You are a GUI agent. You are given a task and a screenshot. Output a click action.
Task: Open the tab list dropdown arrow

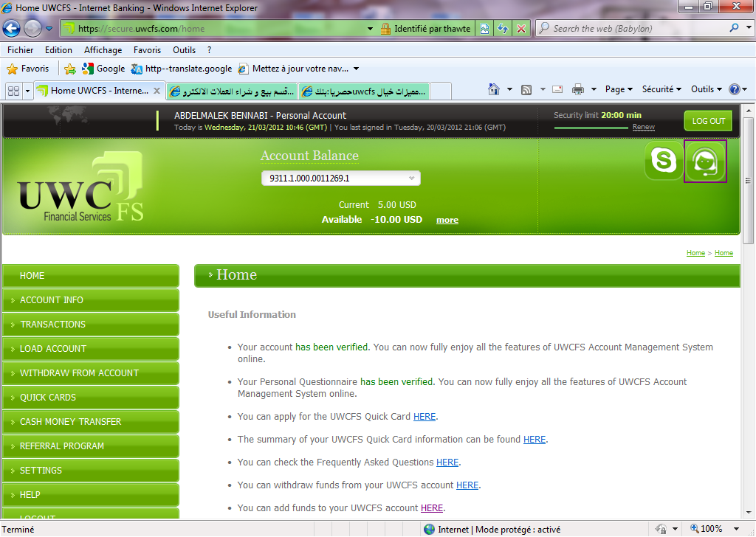tap(27, 91)
